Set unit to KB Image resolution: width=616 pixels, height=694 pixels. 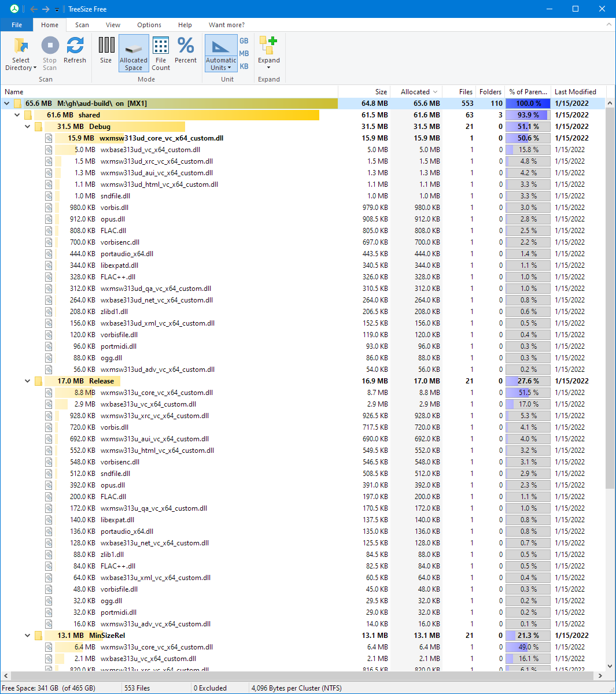tap(244, 66)
